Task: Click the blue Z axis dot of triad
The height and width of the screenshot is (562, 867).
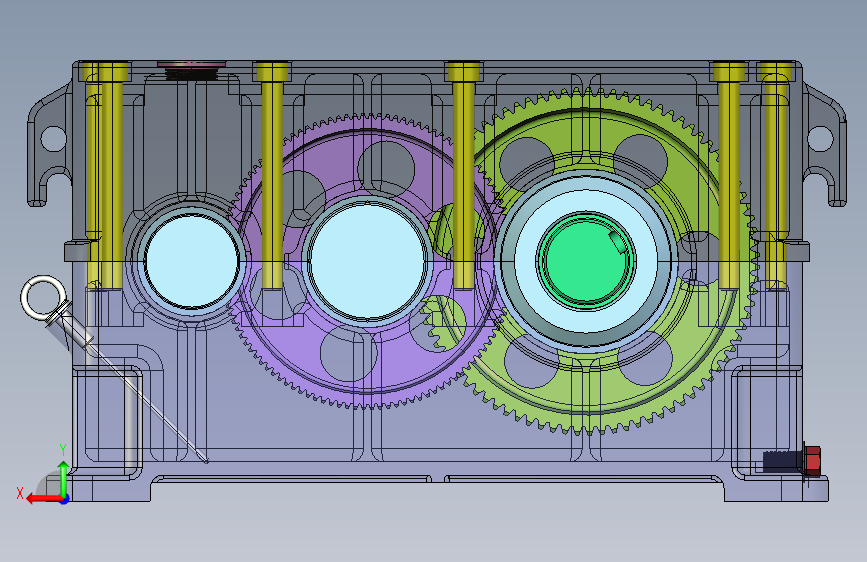Action: pyautogui.click(x=64, y=499)
